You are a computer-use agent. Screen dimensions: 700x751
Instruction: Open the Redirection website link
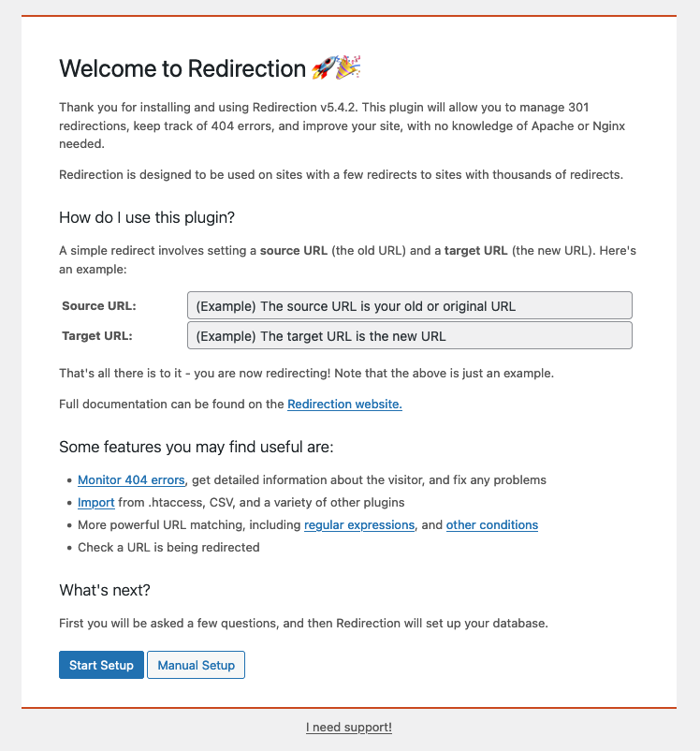(344, 405)
